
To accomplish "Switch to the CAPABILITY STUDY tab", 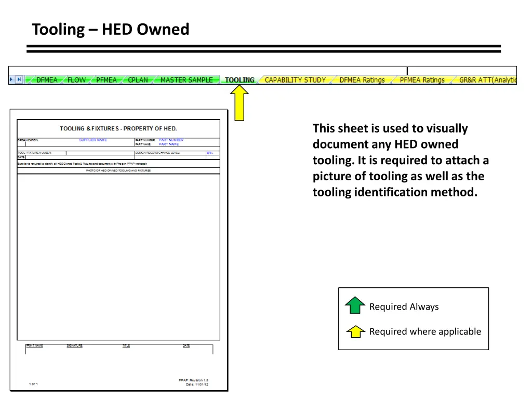I will (295, 80).
